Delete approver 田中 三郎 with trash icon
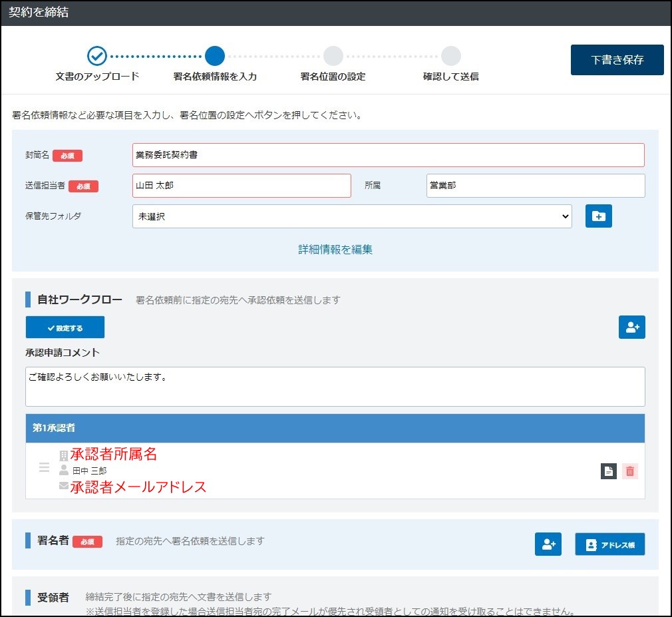672x617 pixels. [x=630, y=471]
